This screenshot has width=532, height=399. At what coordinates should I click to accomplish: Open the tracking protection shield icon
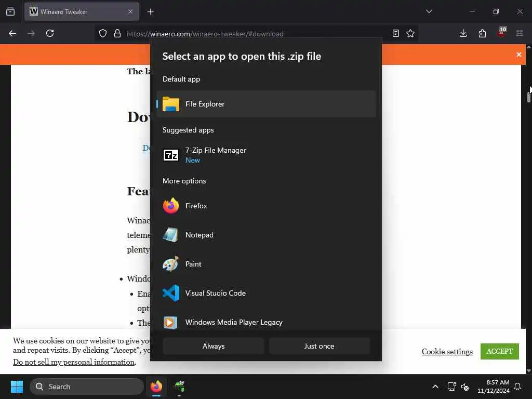coord(103,33)
